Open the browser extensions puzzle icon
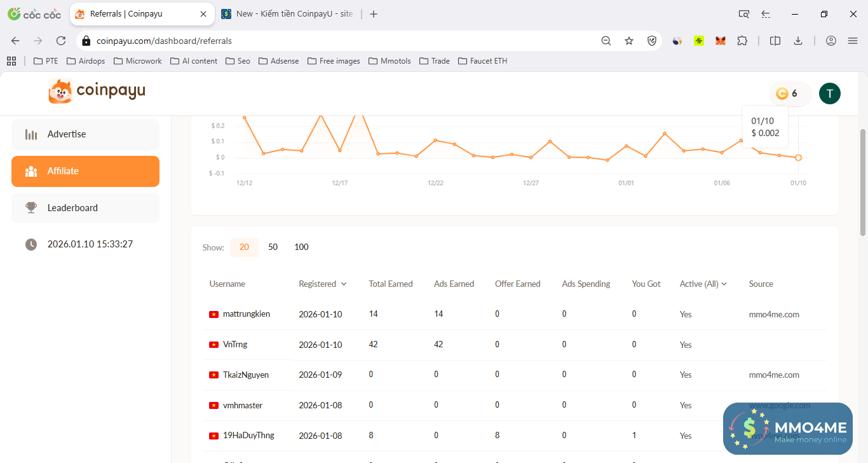 coord(742,41)
